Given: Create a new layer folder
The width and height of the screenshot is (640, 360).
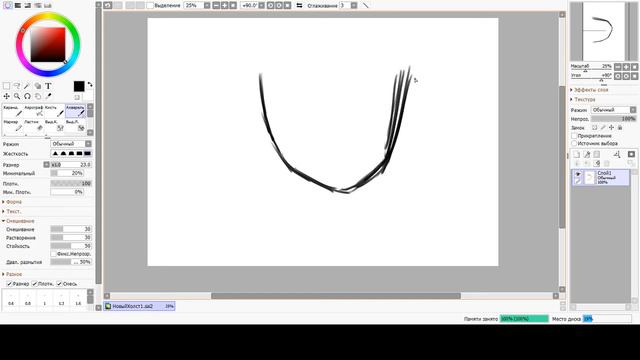Looking at the screenshot, I should pos(597,154).
